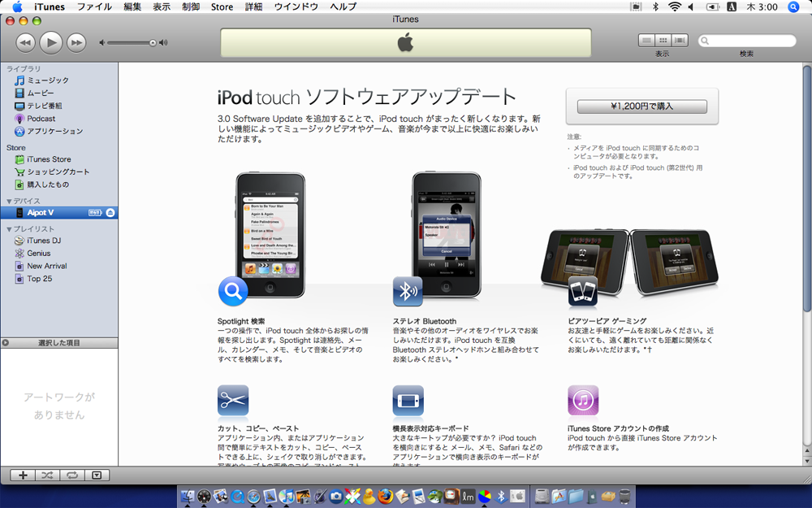Open the ヘルプ (Help) menu
This screenshot has width=812, height=508.
pyautogui.click(x=343, y=7)
